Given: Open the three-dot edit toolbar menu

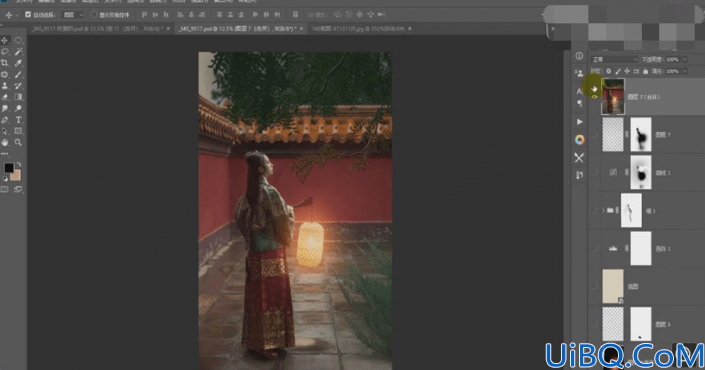Looking at the screenshot, I should 5,154.
